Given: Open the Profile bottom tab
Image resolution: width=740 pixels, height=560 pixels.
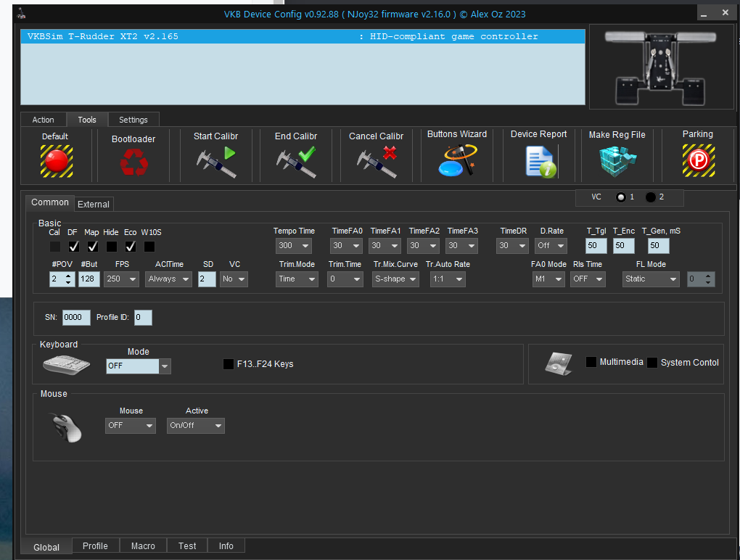Looking at the screenshot, I should click(95, 545).
